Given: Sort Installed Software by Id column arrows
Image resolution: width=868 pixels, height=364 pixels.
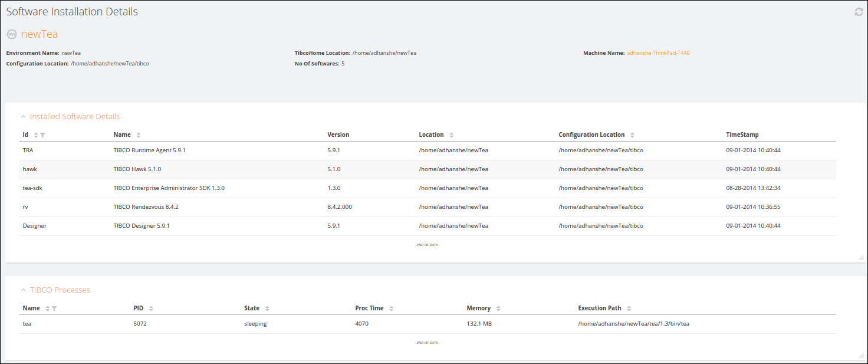Looking at the screenshot, I should pyautogui.click(x=35, y=135).
